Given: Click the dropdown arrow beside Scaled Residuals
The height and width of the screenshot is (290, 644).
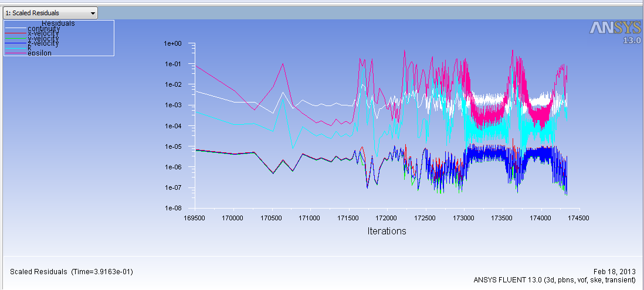Looking at the screenshot, I should coord(93,13).
